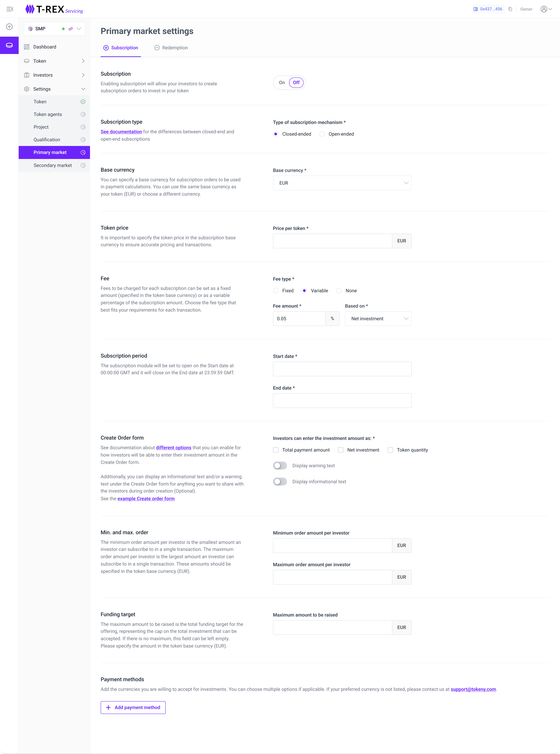
Task: Open the Base currency EUR dropdown
Action: pyautogui.click(x=342, y=183)
